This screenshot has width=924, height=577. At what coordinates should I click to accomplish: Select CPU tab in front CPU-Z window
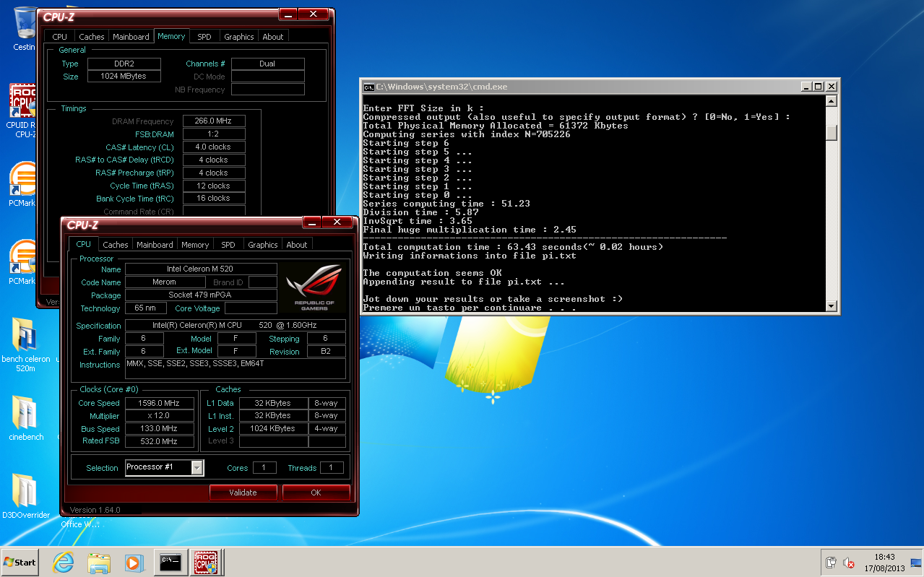click(84, 244)
